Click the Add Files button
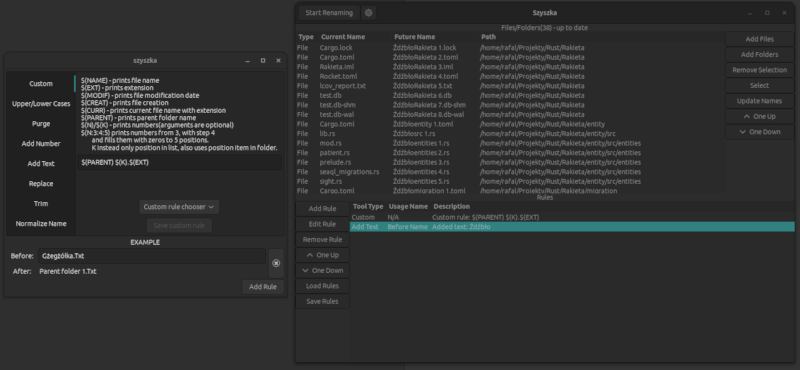 (x=759, y=39)
